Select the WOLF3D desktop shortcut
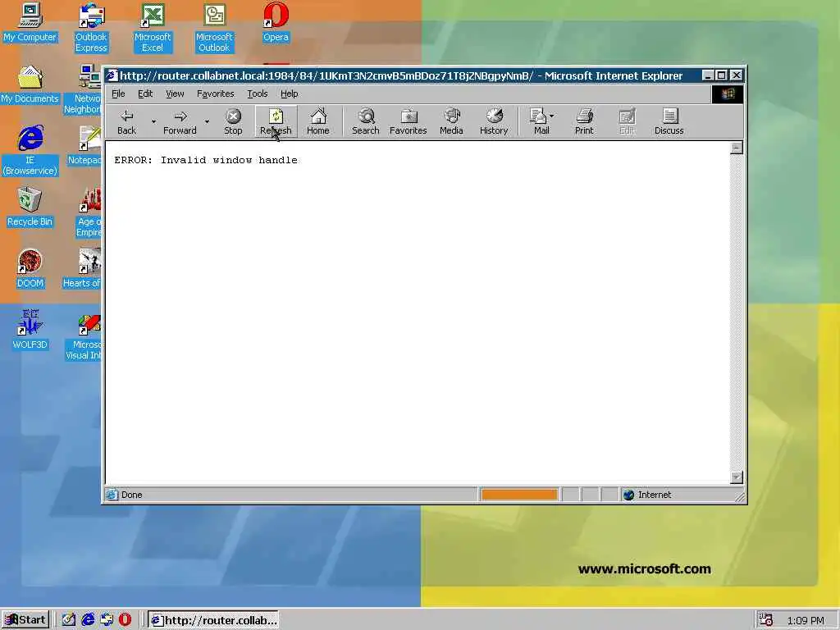Image resolution: width=840 pixels, height=630 pixels. click(x=30, y=330)
